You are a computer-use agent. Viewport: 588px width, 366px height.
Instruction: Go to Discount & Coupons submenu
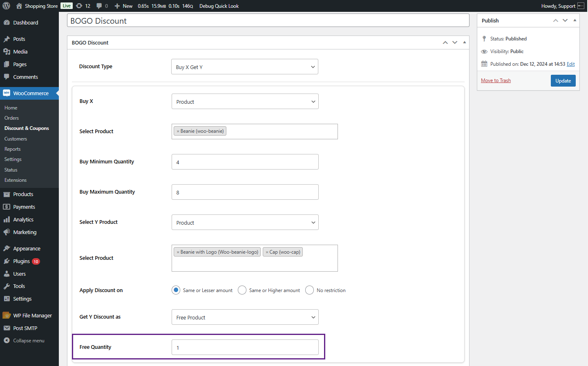pyautogui.click(x=27, y=128)
